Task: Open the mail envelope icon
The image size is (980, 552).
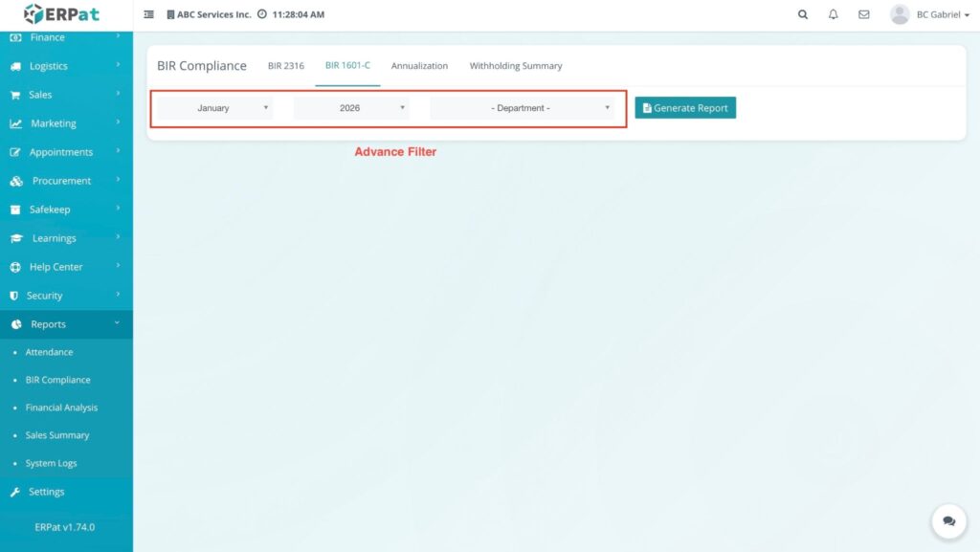Action: click(x=863, y=14)
